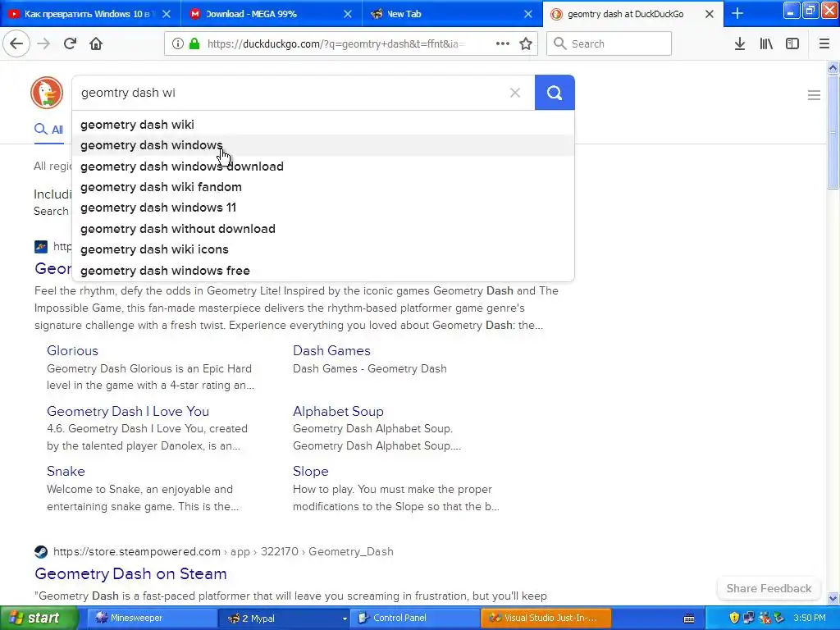Click the 3:50 PM system clock
Image resolution: width=840 pixels, height=630 pixels.
tap(810, 618)
